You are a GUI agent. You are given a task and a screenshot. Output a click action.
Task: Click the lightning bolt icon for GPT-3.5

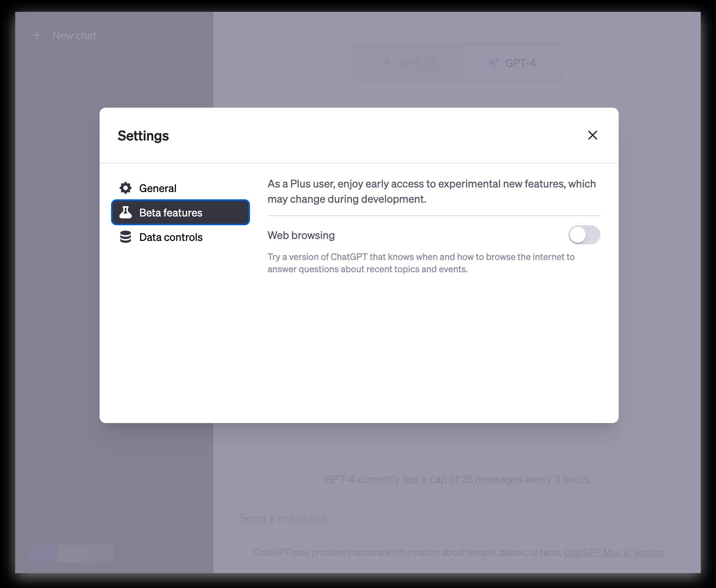pyautogui.click(x=387, y=63)
